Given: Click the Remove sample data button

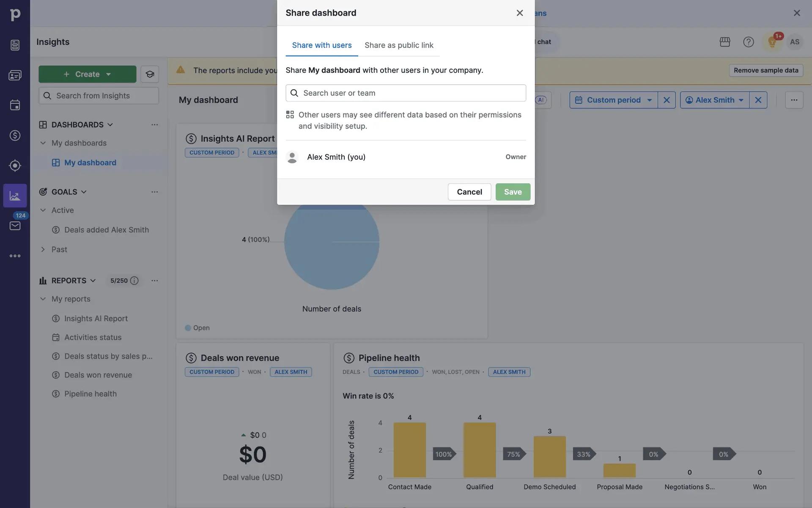Looking at the screenshot, I should pyautogui.click(x=766, y=70).
